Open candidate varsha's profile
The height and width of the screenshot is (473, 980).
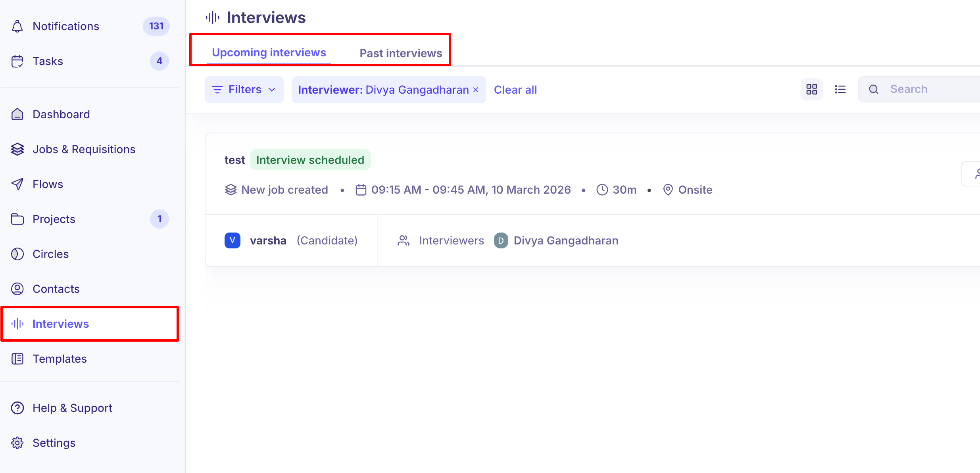click(268, 240)
